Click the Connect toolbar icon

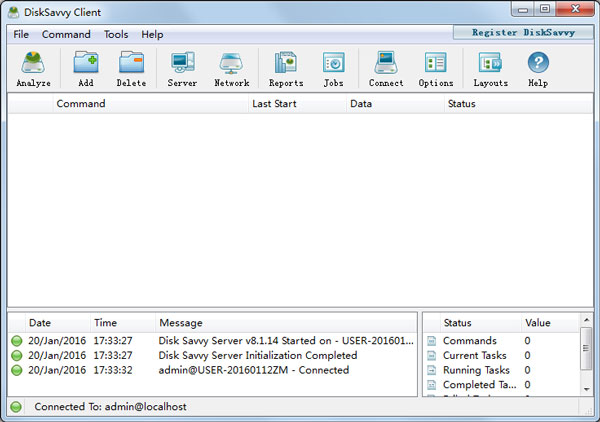click(386, 62)
